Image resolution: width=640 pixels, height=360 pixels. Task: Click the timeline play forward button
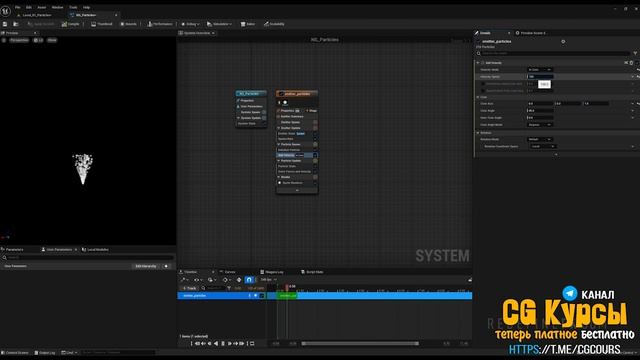click(229, 344)
